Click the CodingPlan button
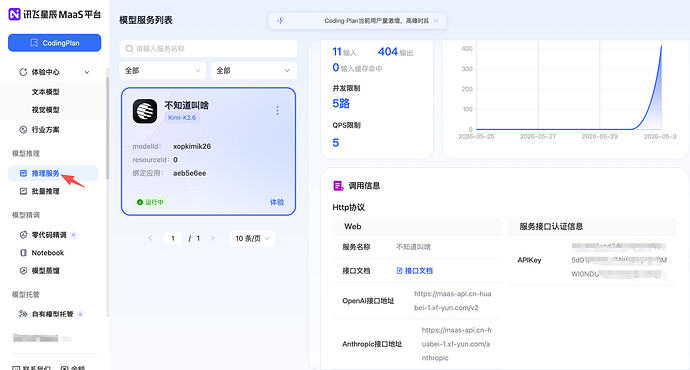This screenshot has width=690, height=370. (x=55, y=43)
